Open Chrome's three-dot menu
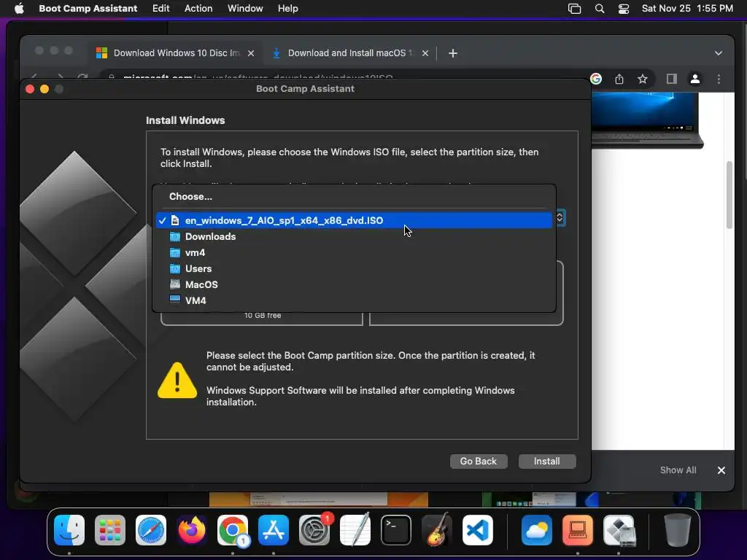Viewport: 747px width, 560px height. click(719, 79)
